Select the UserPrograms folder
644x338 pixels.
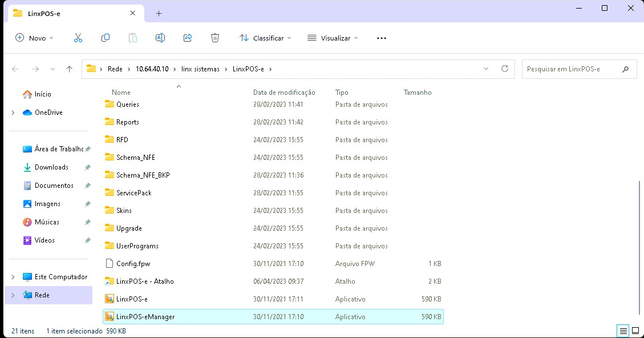point(273,246)
